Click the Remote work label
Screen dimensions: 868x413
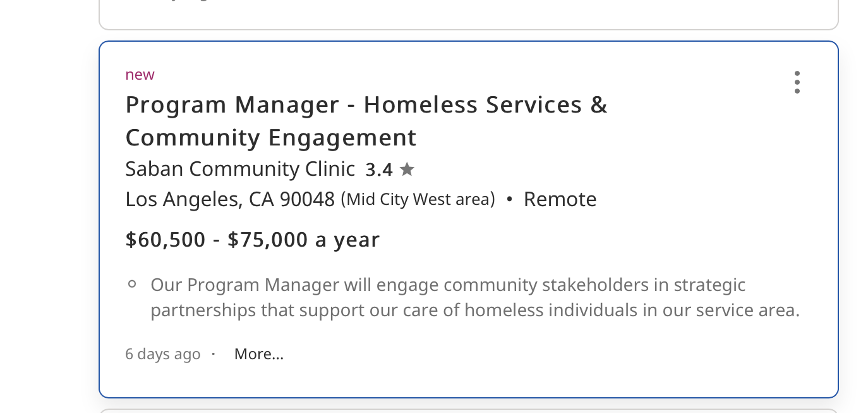(x=560, y=199)
